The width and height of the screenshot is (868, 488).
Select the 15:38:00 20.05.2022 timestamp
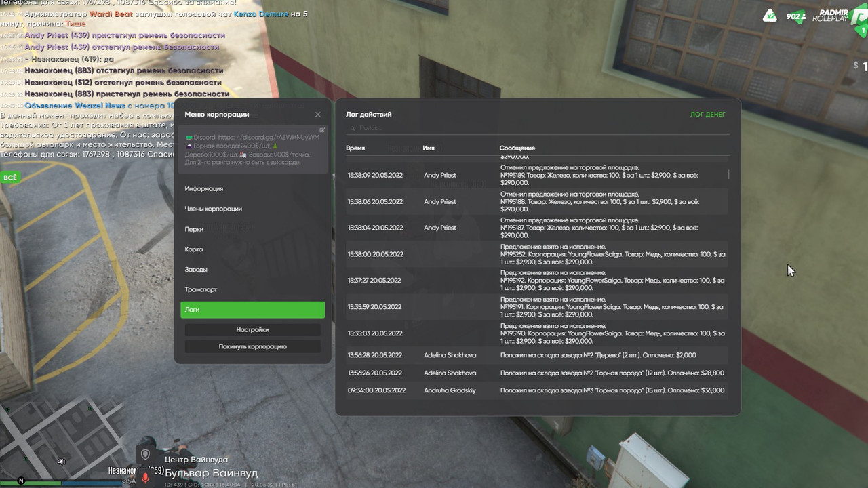point(375,254)
